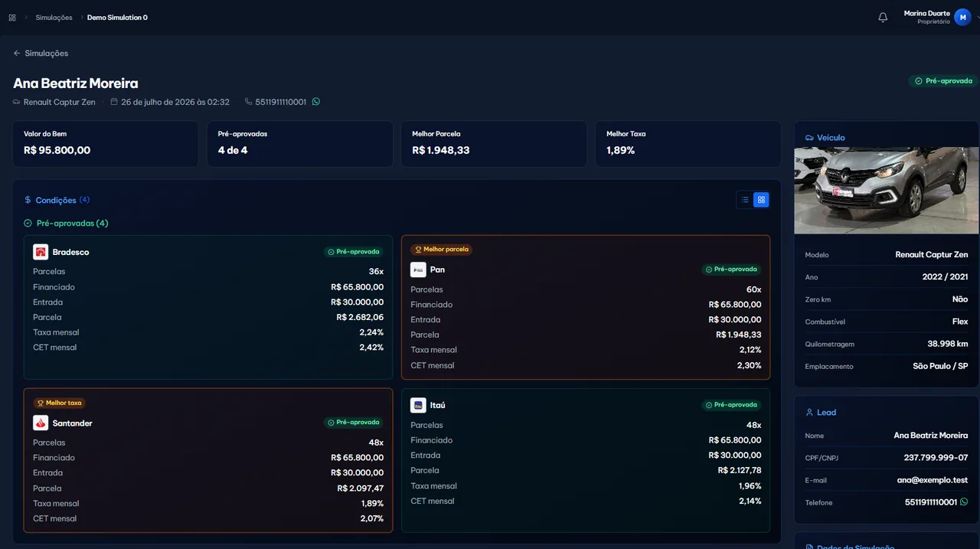Viewport: 980px width, 549px height.
Task: Click the calendar icon beside the date
Action: pyautogui.click(x=114, y=102)
